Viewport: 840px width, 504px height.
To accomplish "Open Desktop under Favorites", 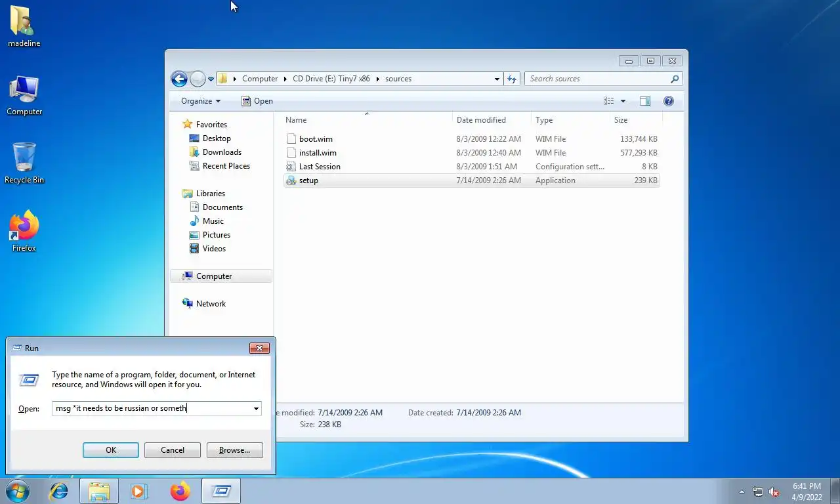I will 217,138.
